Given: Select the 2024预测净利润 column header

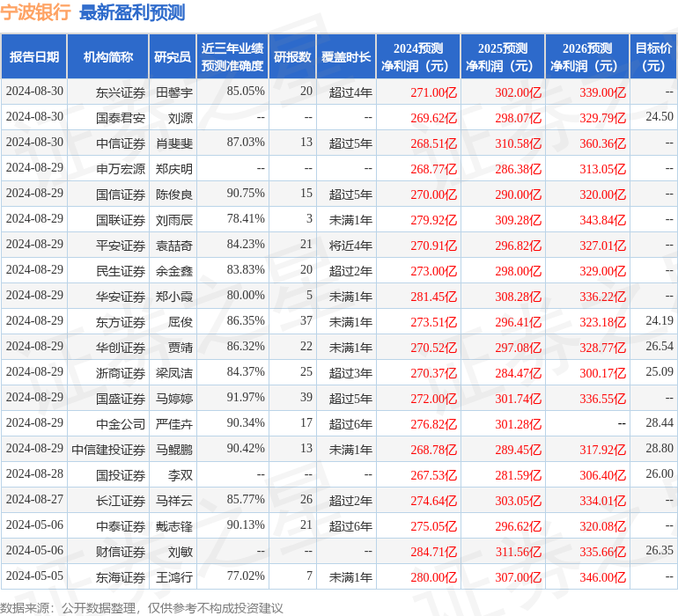Looking at the screenshot, I should tap(418, 56).
